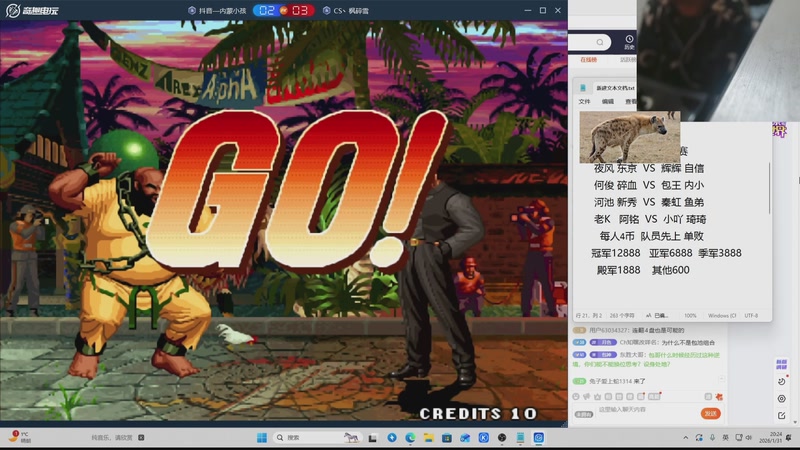Click the green chat message text
This screenshot has height=450, width=800.
tap(646, 360)
